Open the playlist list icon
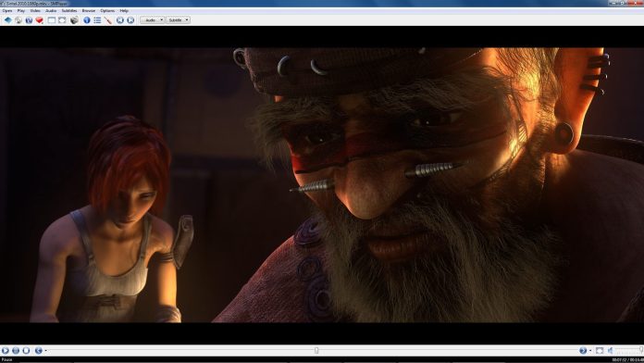This screenshot has height=363, width=644. [97, 20]
